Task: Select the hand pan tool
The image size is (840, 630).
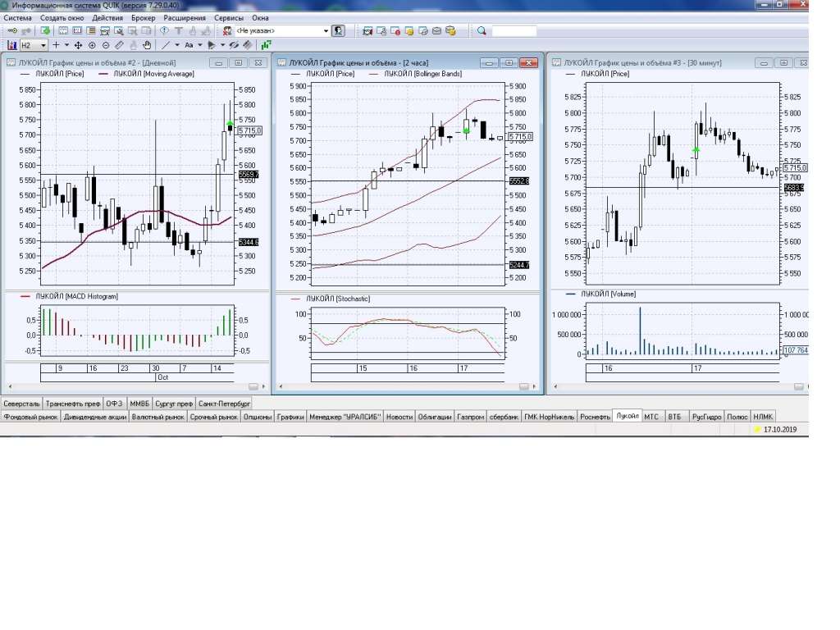Action: pos(146,45)
